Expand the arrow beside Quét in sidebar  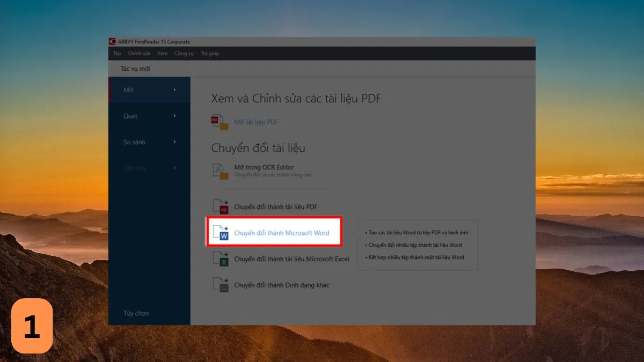tap(175, 116)
